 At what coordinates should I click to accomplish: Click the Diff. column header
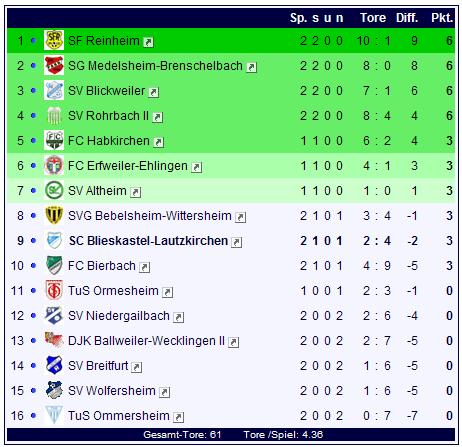407,18
